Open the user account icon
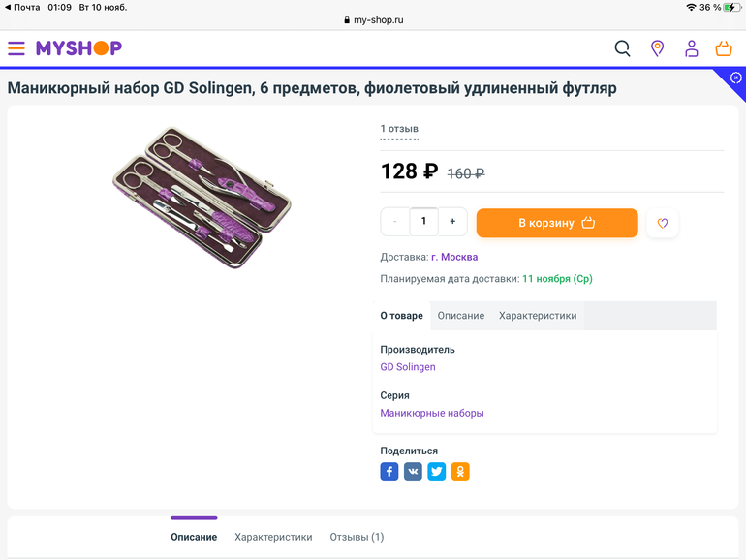746x560 pixels. [691, 48]
